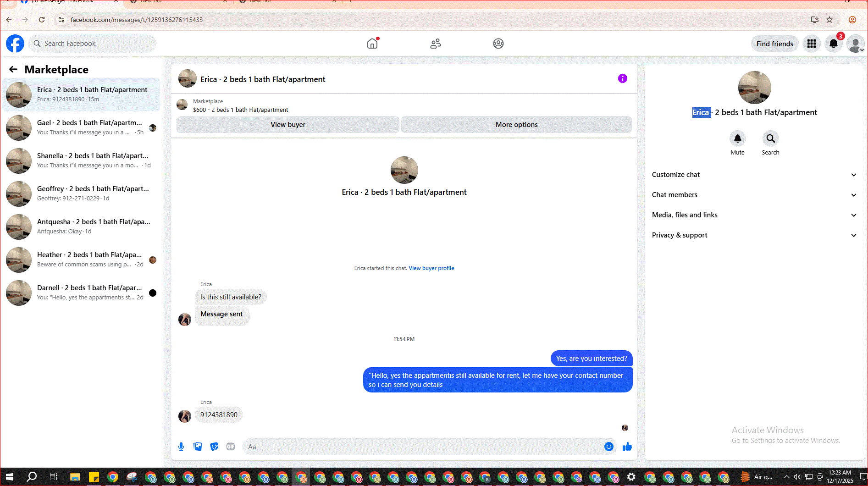Expand the Chat members section
The image size is (868, 486).
point(754,195)
